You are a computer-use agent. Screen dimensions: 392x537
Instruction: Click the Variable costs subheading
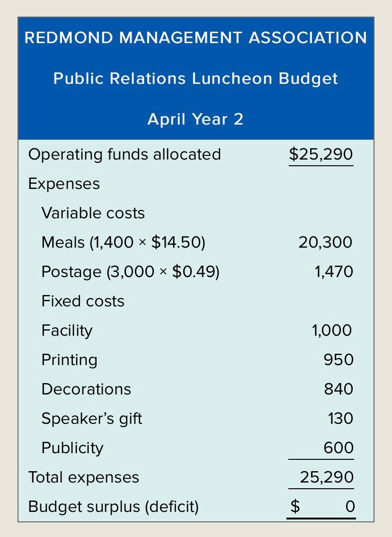[93, 213]
